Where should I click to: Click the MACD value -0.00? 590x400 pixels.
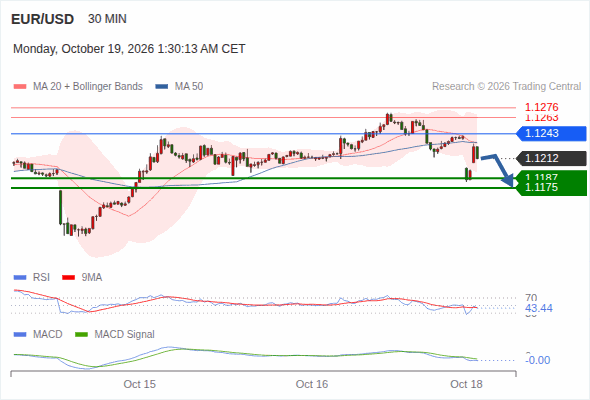(538, 360)
